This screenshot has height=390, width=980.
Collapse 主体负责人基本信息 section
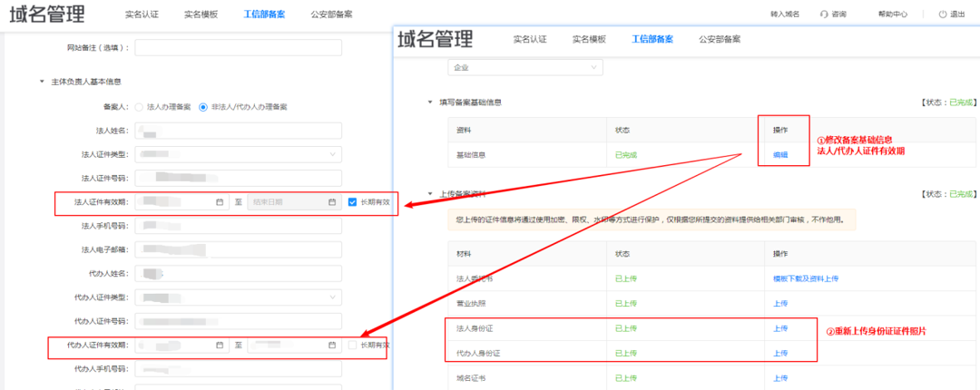(x=42, y=82)
